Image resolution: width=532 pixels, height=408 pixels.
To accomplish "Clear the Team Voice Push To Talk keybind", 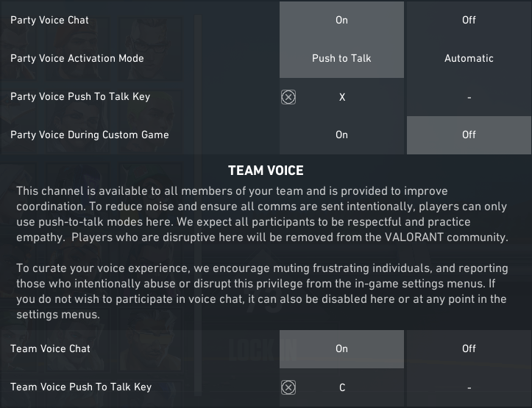I will click(288, 387).
